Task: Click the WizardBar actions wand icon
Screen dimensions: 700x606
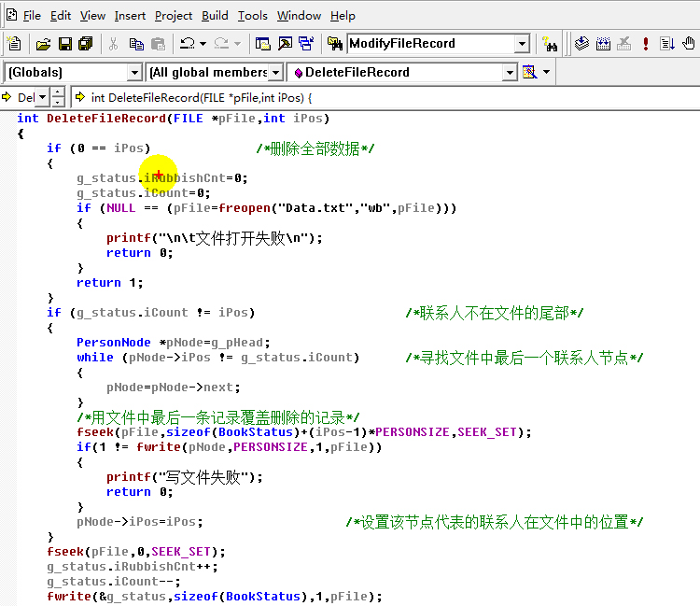Action: (530, 72)
